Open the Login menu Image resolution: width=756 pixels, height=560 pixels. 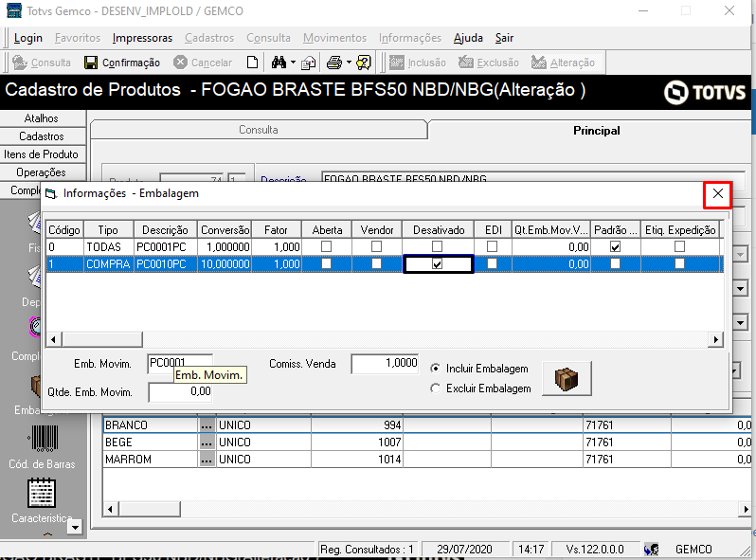click(x=28, y=38)
